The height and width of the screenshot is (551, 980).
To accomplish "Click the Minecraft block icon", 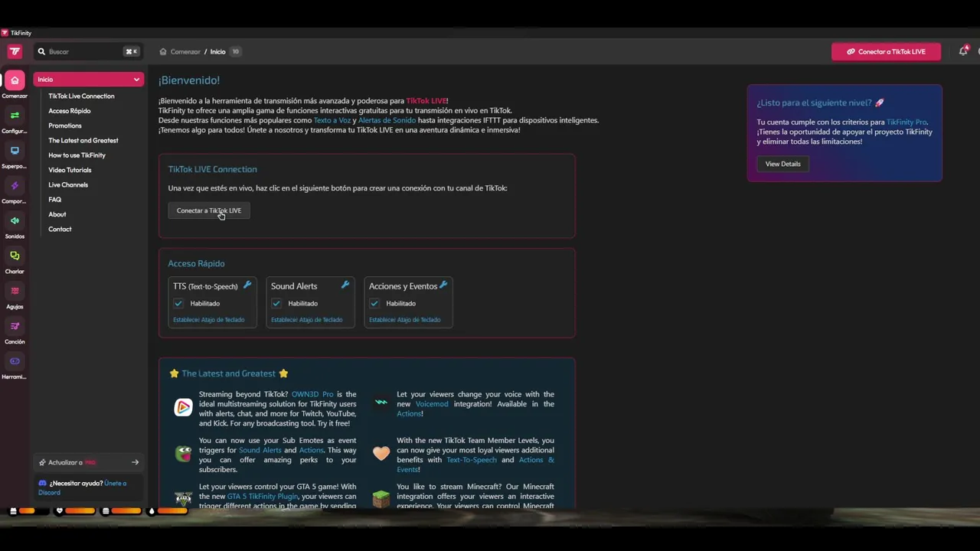I will [x=381, y=500].
